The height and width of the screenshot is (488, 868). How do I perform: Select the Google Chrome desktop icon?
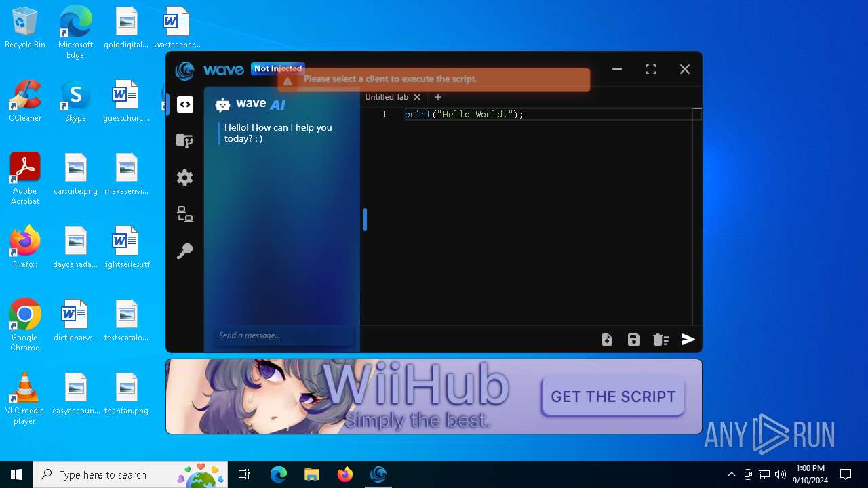tap(25, 325)
